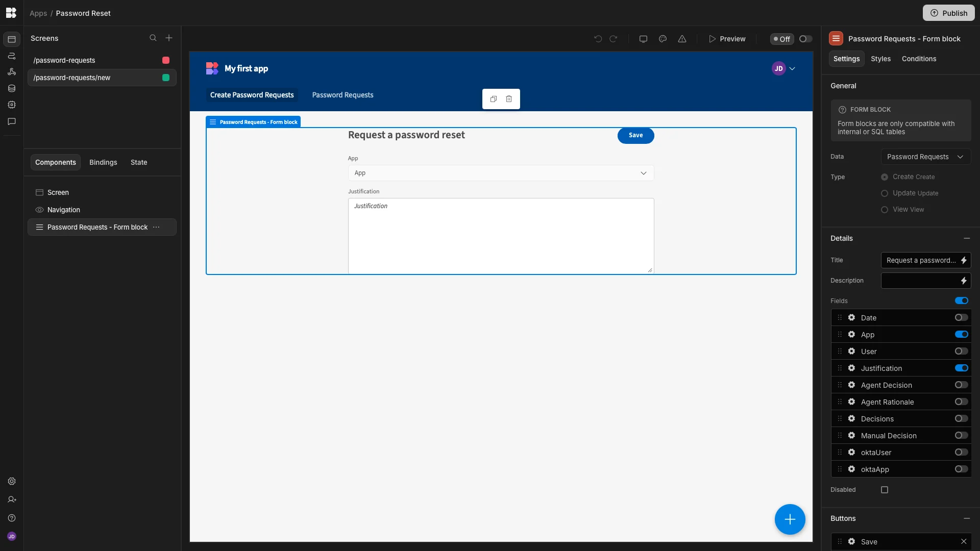Open the Data dropdown showing Password Requests
This screenshot has height=551, width=980.
pos(925,157)
